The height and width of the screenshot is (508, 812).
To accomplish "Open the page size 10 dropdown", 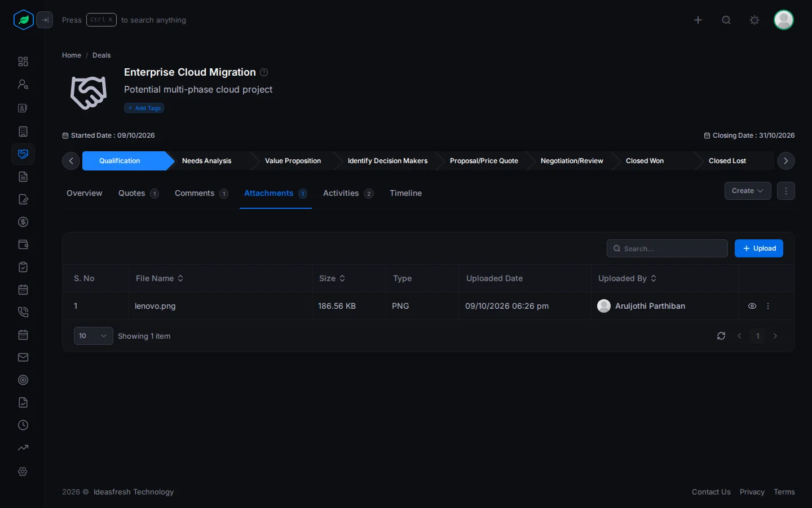I will click(x=93, y=336).
